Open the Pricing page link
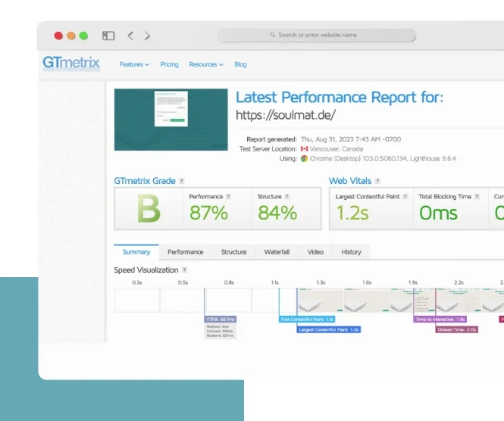The width and height of the screenshot is (504, 421). pos(170,64)
